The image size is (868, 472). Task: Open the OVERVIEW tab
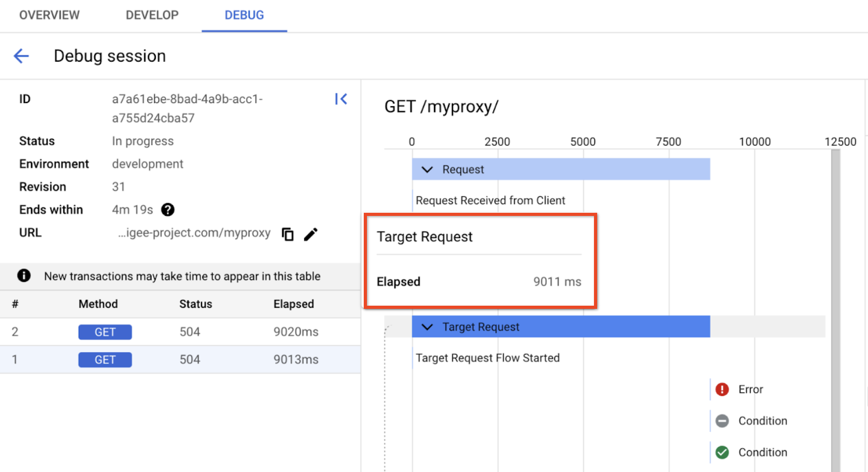(50, 15)
